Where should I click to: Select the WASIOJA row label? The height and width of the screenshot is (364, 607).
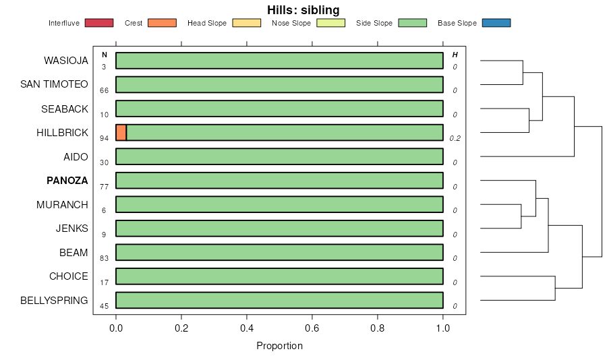click(x=66, y=61)
